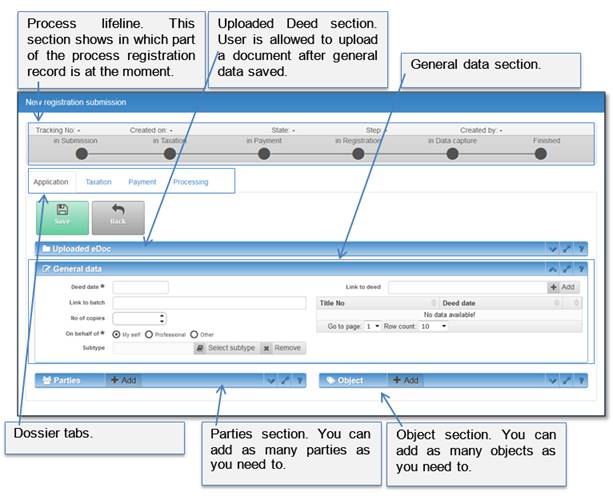The image size is (613, 496).
Task: Open the Processing tab
Action: [190, 182]
